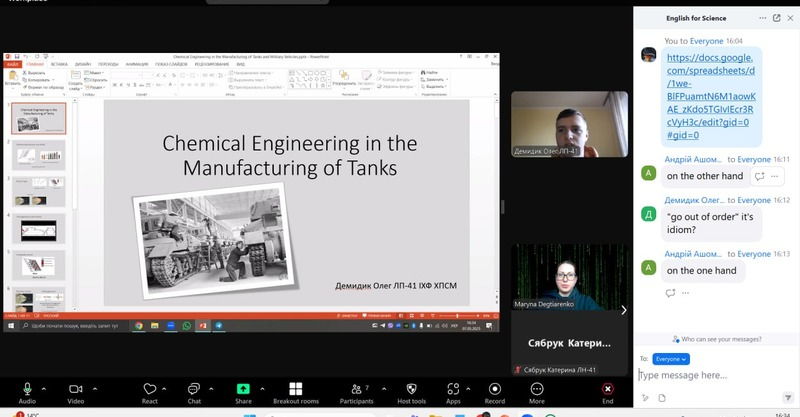
Task: Click the shared taskbar search box
Action: 74,326
